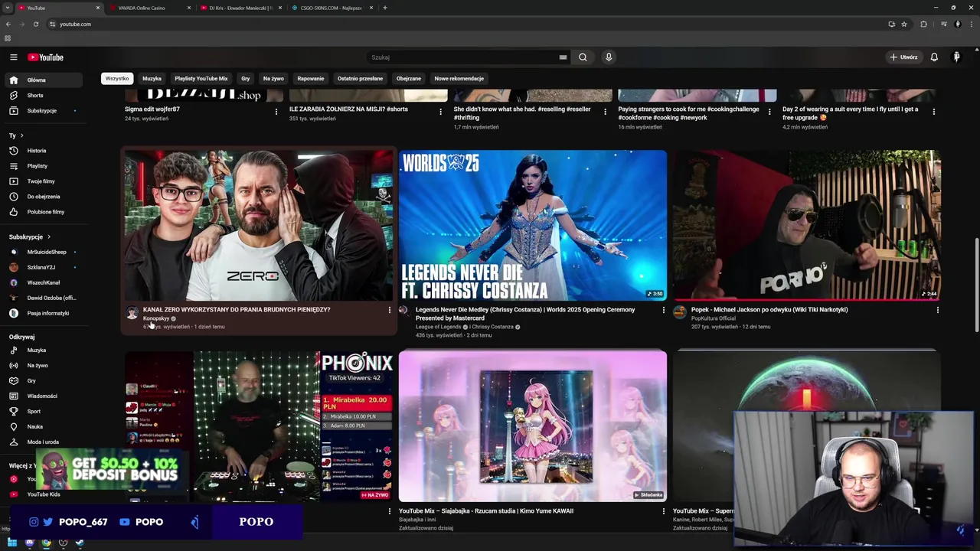Open more options for Day 2 suit short
The height and width of the screenshot is (551, 980).
pyautogui.click(x=933, y=112)
